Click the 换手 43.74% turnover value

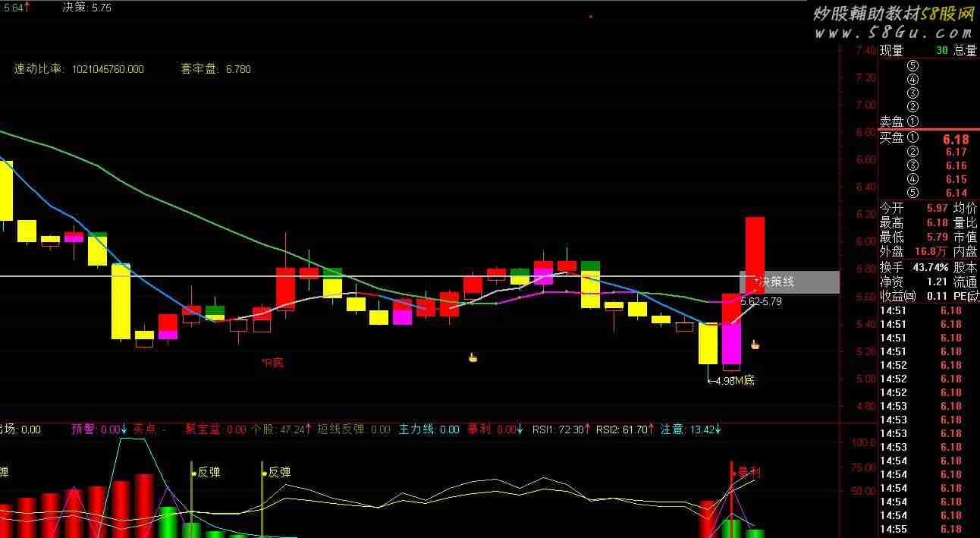[931, 268]
